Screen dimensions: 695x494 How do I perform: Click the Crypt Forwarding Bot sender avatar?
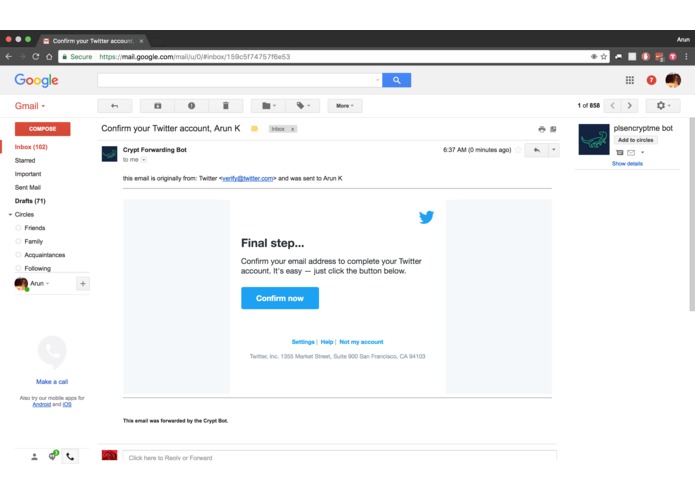[109, 154]
